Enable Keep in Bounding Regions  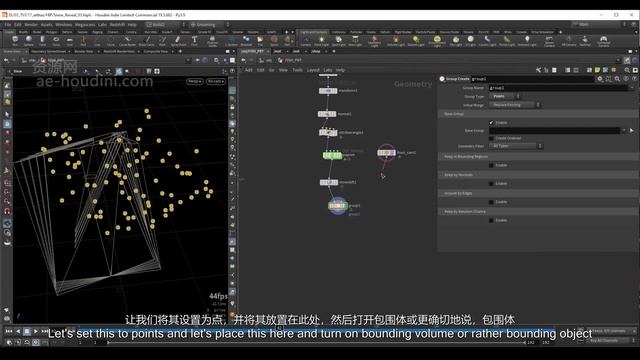491,165
